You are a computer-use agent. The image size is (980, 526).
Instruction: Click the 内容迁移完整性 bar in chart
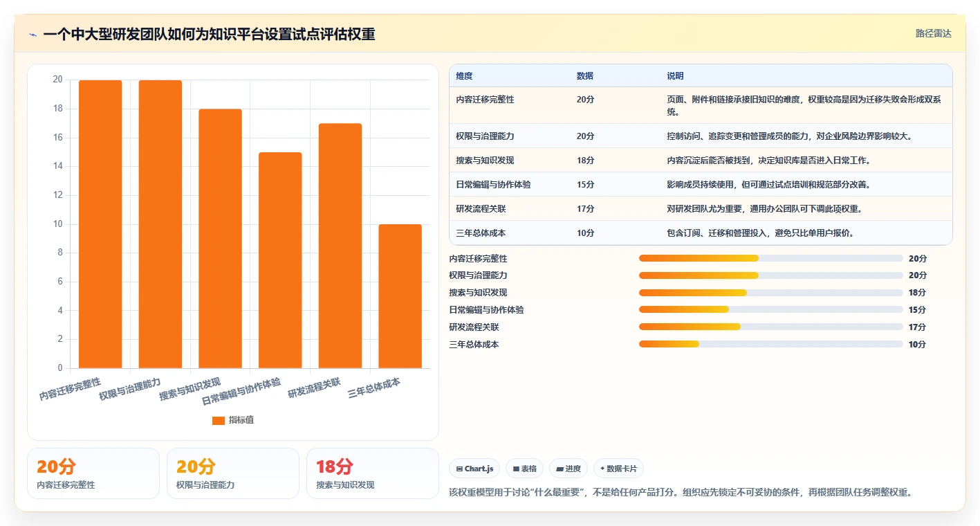coord(100,224)
